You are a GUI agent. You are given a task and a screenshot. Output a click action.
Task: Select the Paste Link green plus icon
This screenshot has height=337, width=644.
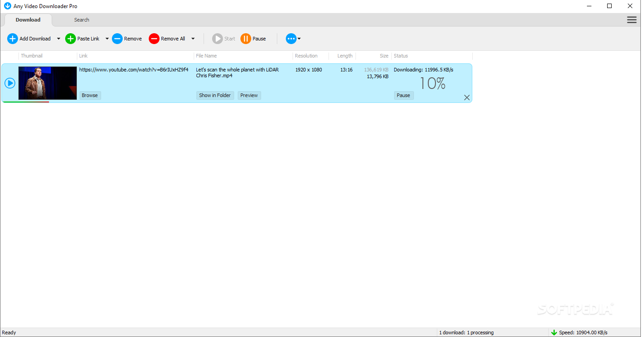70,39
